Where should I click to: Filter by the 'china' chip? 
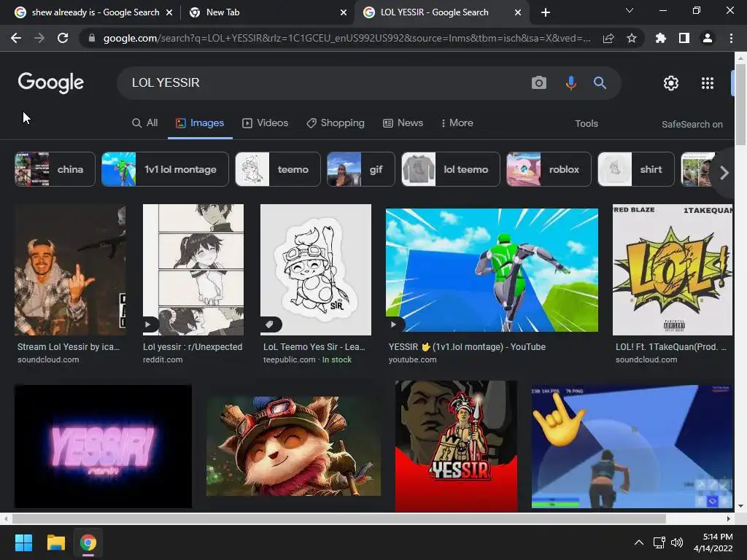[x=55, y=169]
